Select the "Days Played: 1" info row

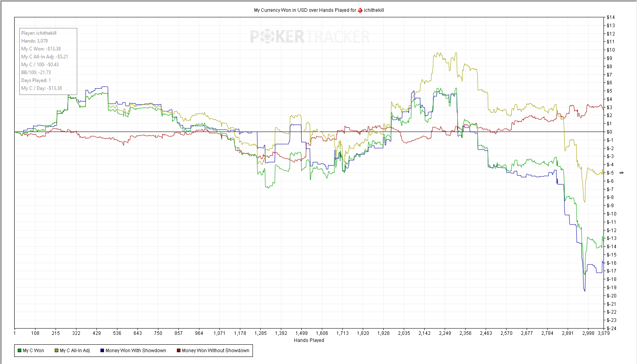pos(36,80)
